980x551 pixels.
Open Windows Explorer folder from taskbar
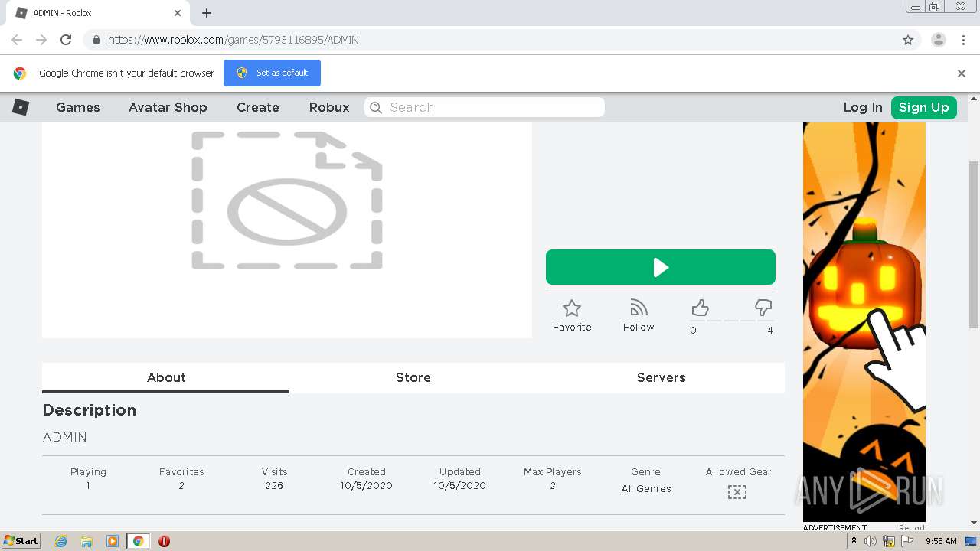[87, 541]
